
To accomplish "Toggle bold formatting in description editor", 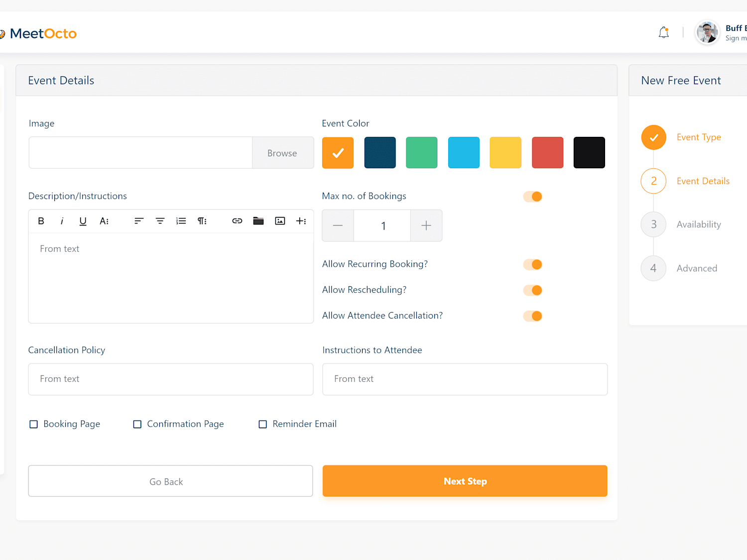I will click(41, 221).
